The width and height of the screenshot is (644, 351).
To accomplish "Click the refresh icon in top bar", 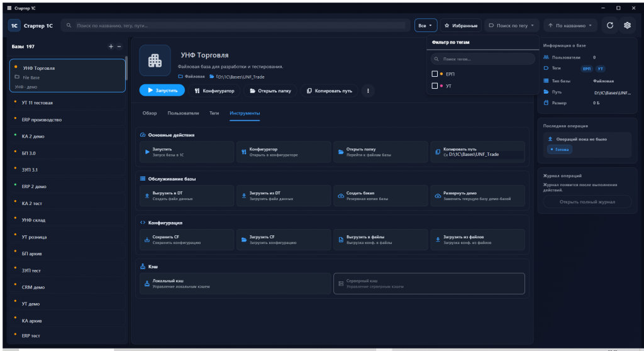I will point(610,26).
